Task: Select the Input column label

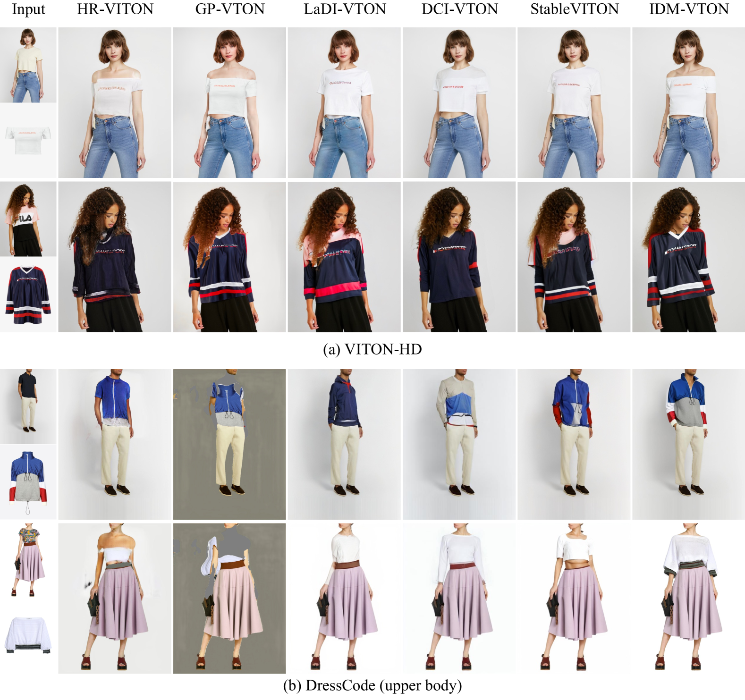Action: [x=28, y=9]
